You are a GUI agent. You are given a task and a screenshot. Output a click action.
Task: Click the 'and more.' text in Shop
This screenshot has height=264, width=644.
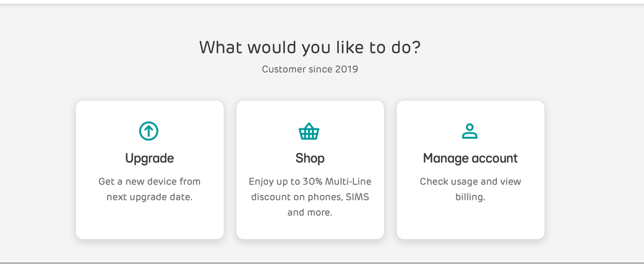coord(309,213)
